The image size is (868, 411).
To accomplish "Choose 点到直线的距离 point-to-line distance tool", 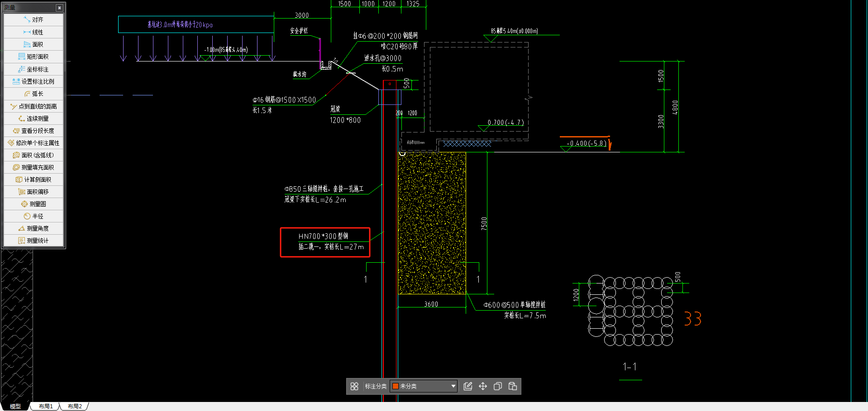I will point(33,106).
